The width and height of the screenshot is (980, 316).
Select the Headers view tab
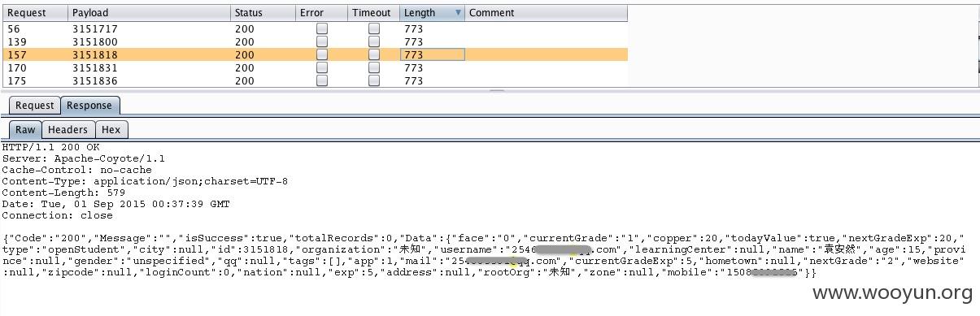pyautogui.click(x=68, y=130)
